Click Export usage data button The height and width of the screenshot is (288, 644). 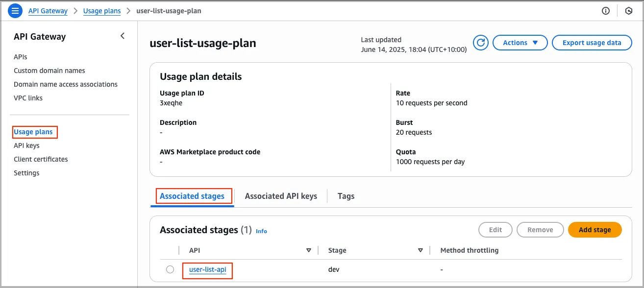(592, 43)
